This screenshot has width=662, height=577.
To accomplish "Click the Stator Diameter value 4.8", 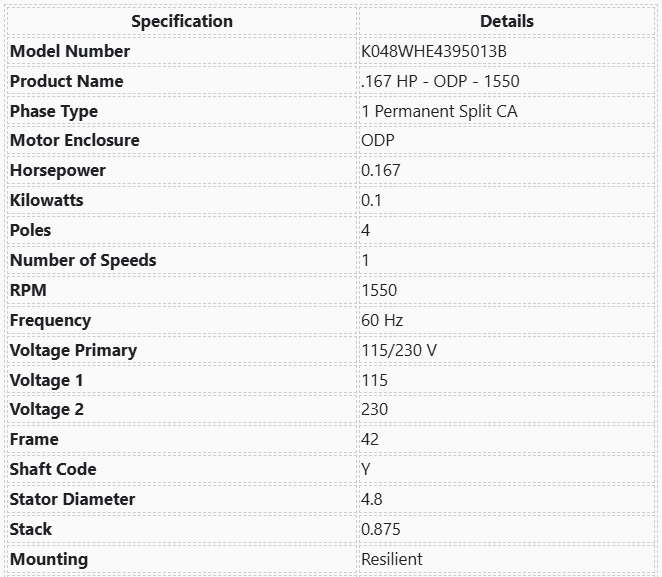I will pyautogui.click(x=371, y=499).
